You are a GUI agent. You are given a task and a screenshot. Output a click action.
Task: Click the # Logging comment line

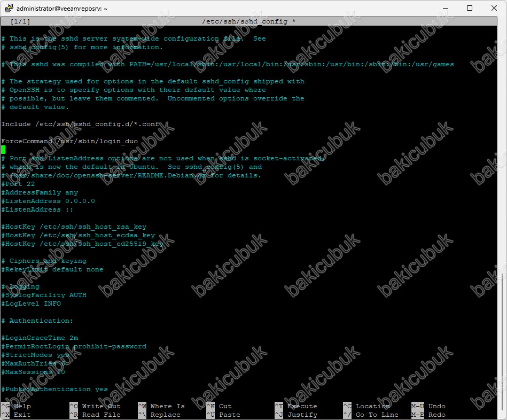click(20, 286)
